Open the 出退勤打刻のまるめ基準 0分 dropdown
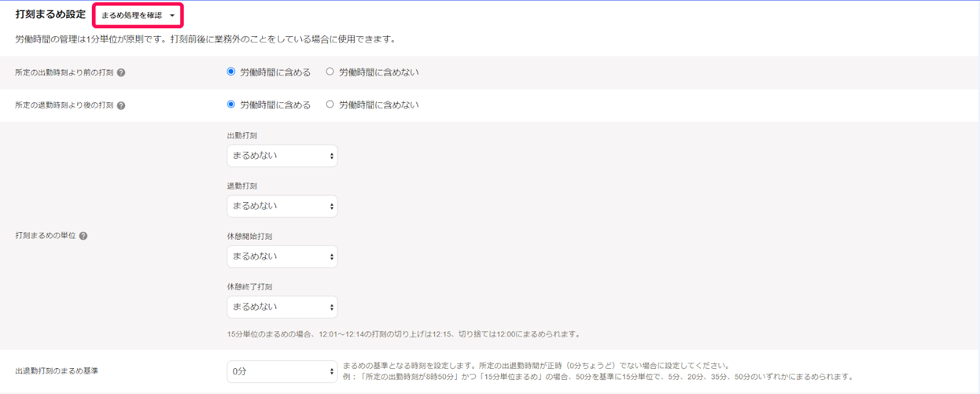 click(282, 371)
